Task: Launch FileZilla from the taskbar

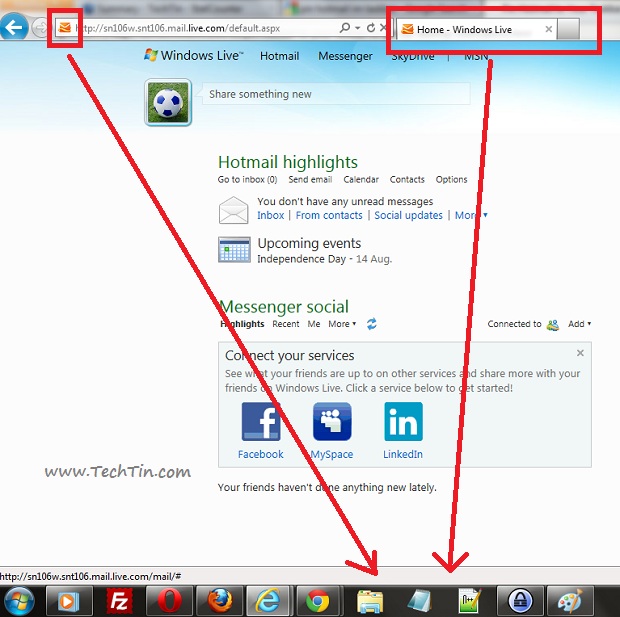Action: [x=119, y=602]
